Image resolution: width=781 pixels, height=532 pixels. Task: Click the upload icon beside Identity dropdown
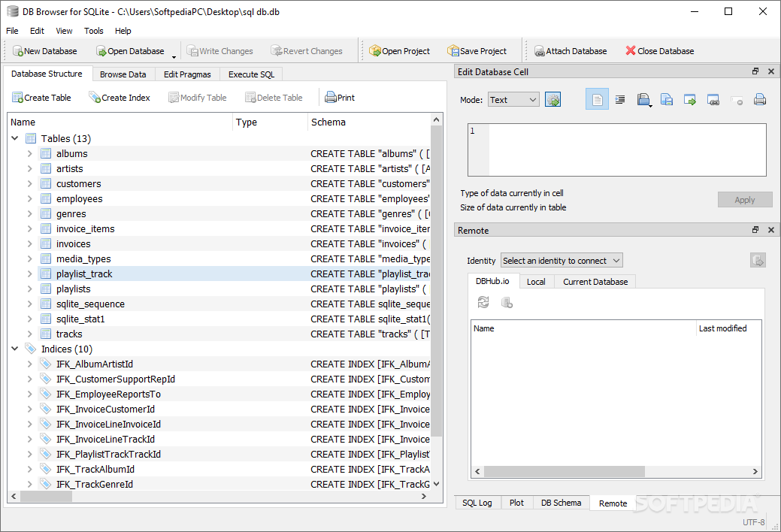758,261
